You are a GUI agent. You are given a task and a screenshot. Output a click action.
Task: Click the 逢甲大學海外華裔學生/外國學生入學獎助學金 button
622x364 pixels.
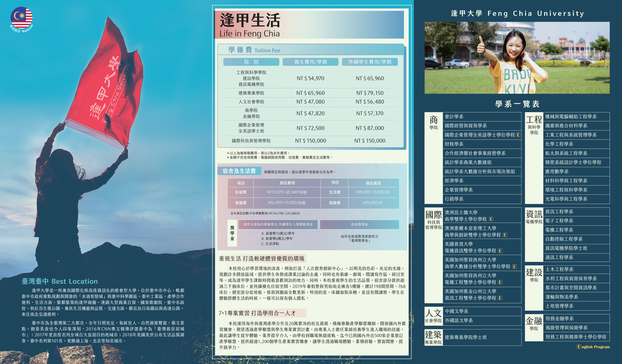tap(278, 224)
